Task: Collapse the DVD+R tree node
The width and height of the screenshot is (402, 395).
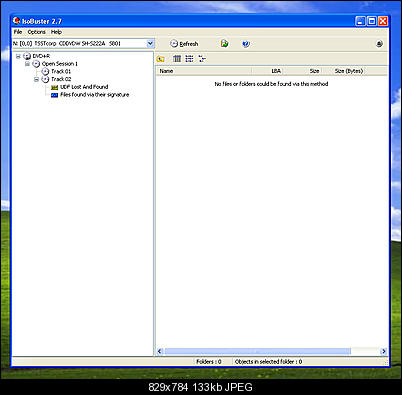Action: 18,56
